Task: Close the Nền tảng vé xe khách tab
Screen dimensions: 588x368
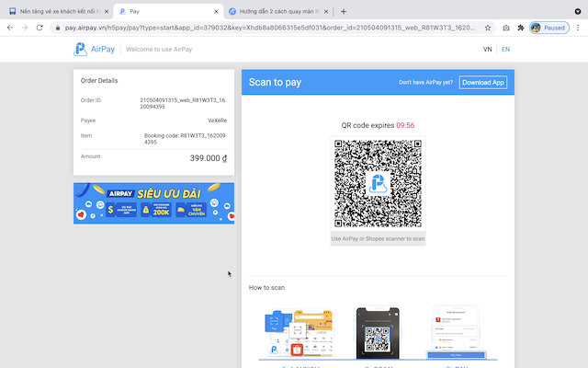Action: 107,12
